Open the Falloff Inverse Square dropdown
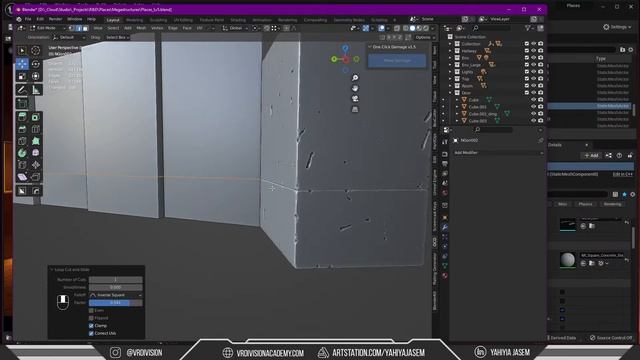The height and width of the screenshot is (360, 640). coord(116,295)
